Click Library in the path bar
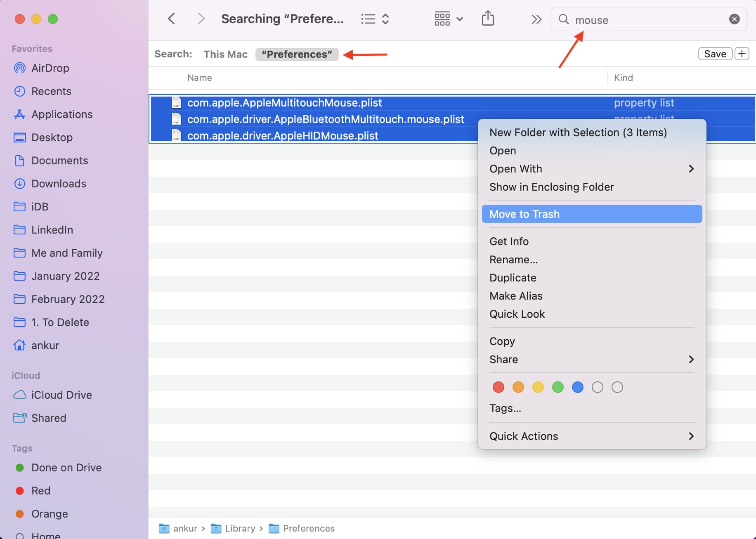756x539 pixels. 233,528
